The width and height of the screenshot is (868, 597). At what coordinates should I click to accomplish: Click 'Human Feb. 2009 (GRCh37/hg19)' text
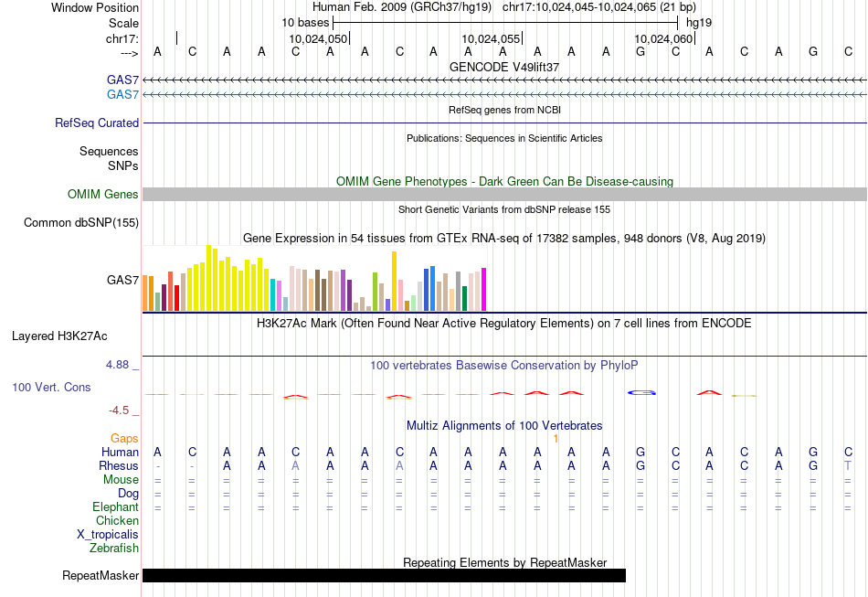tap(402, 7)
